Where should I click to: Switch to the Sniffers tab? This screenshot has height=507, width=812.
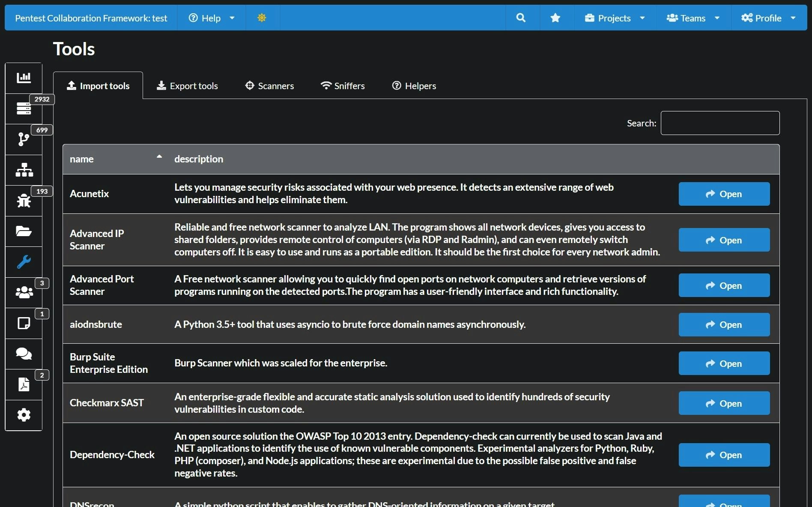[343, 86]
